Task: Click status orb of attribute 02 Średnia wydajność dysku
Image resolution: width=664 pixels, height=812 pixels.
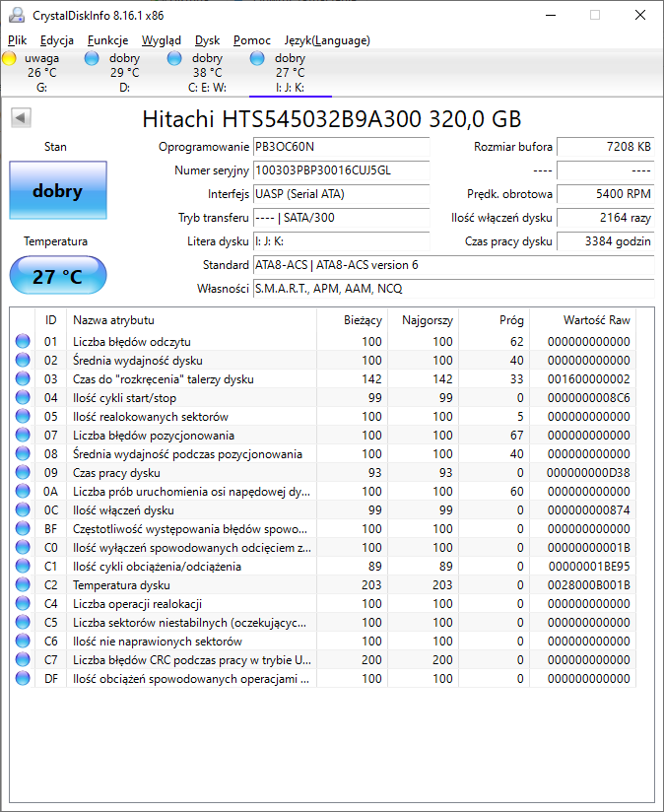Action: (23, 360)
